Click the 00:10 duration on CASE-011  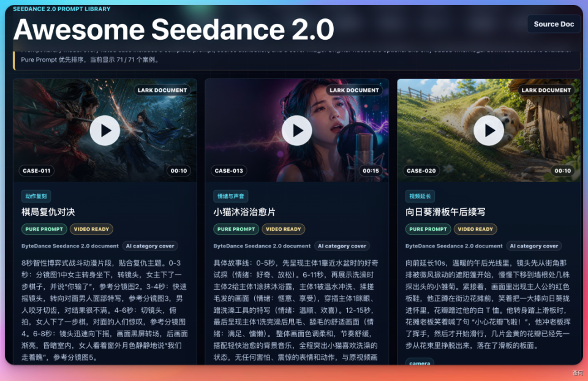click(x=179, y=171)
